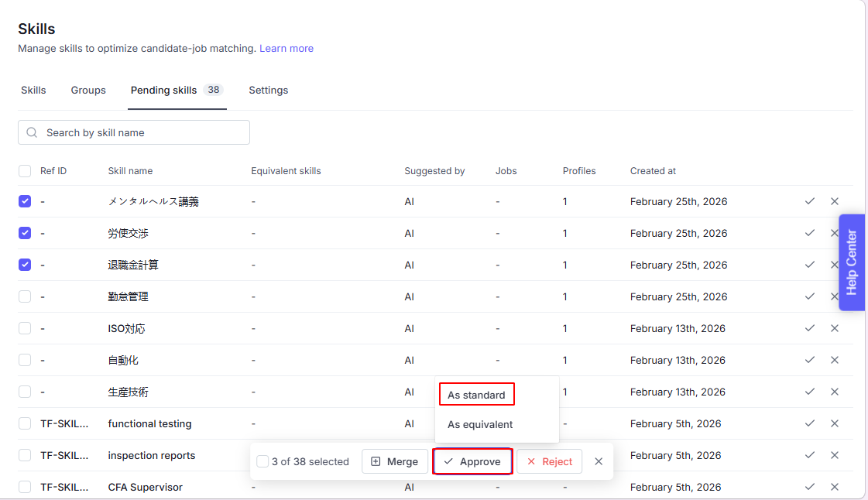Choose 'As standard' from approve menu
Viewport: 868px width, 500px height.
pyautogui.click(x=476, y=395)
